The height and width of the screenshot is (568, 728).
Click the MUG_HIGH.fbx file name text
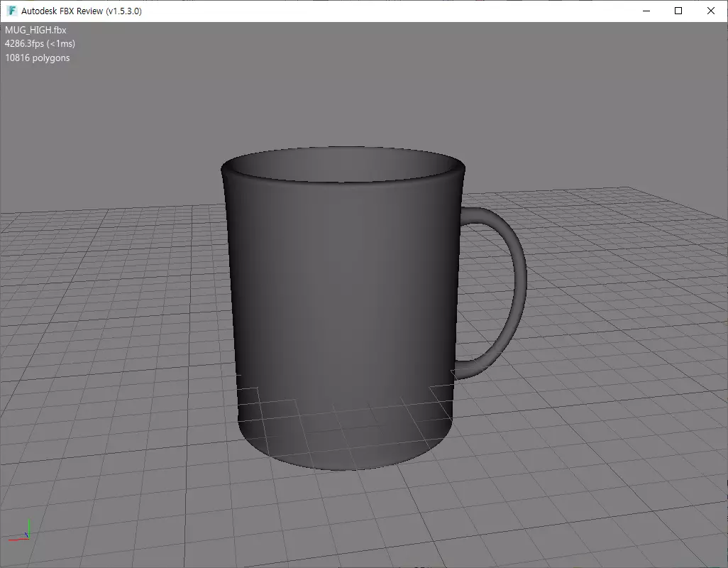(35, 31)
